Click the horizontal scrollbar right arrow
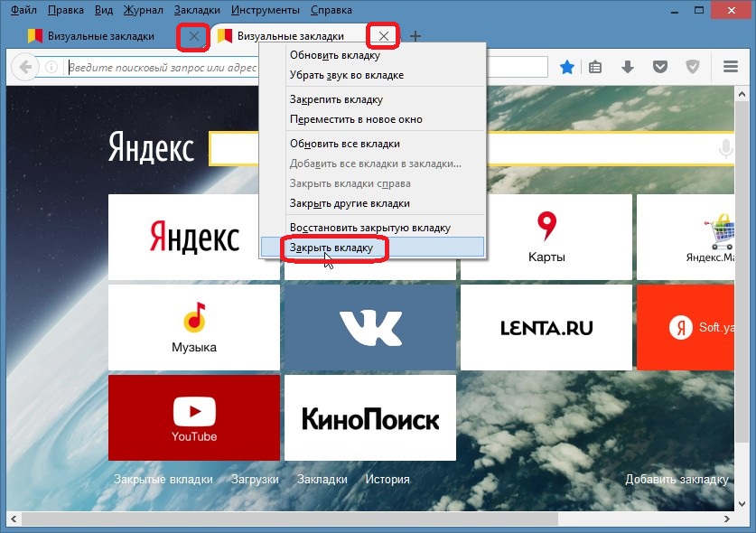 pyautogui.click(x=726, y=519)
